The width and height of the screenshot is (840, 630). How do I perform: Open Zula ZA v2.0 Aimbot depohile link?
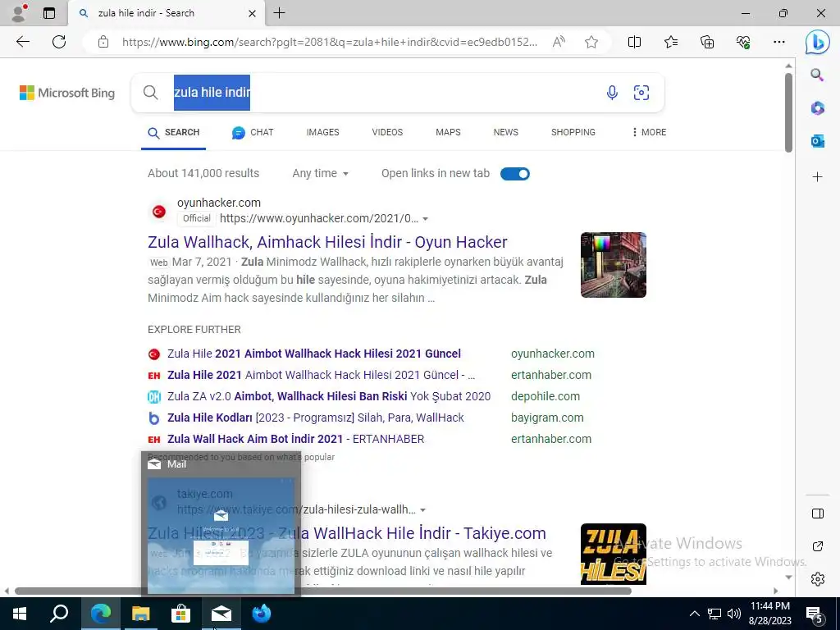point(329,396)
